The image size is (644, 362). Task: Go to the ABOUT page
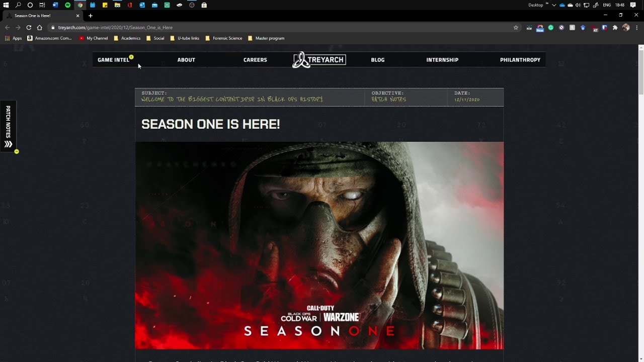tap(186, 60)
